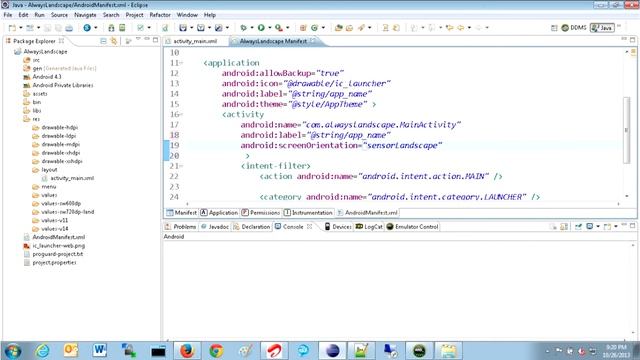The height and width of the screenshot is (360, 640).
Task: Open the Devices view tab
Action: tap(338, 227)
